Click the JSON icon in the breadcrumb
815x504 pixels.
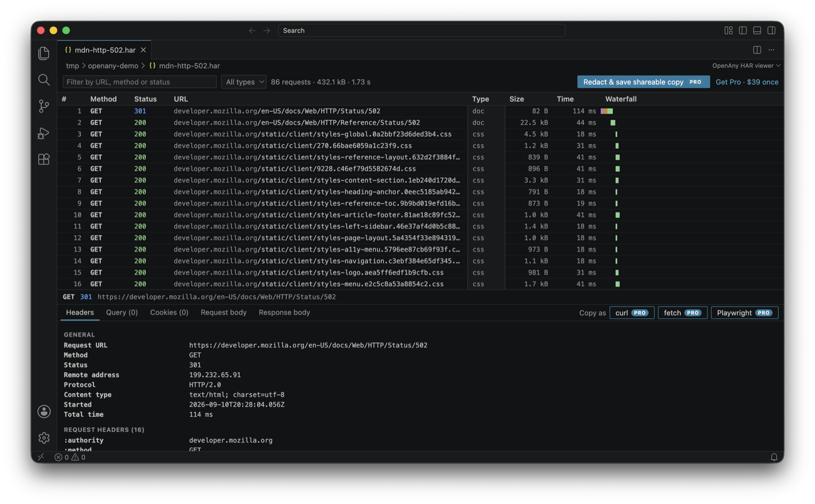click(x=152, y=66)
